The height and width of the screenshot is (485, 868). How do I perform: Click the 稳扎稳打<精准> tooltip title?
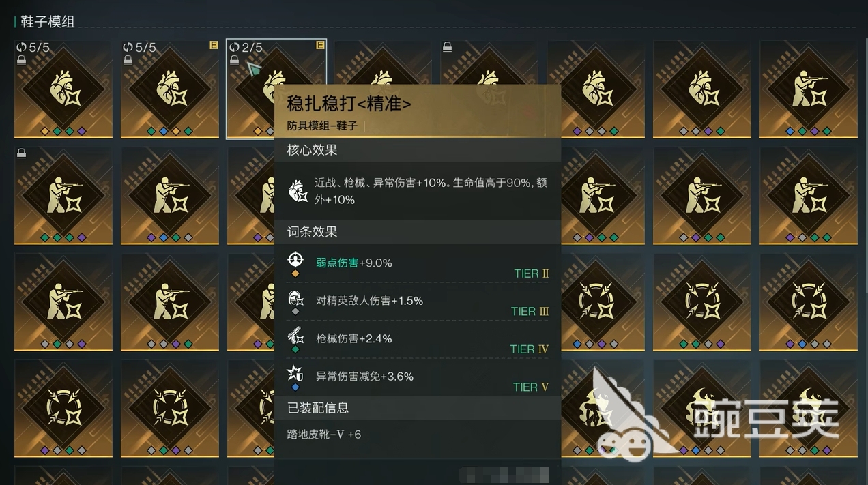coord(349,104)
